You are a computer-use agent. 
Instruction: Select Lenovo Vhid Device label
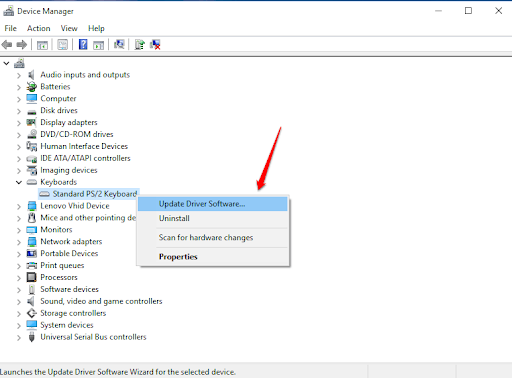coord(75,206)
